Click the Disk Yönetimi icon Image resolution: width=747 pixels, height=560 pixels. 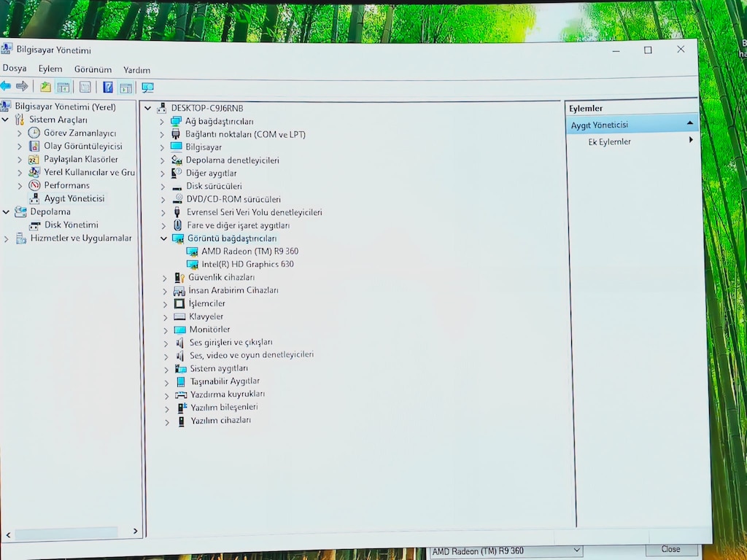pyautogui.click(x=34, y=225)
